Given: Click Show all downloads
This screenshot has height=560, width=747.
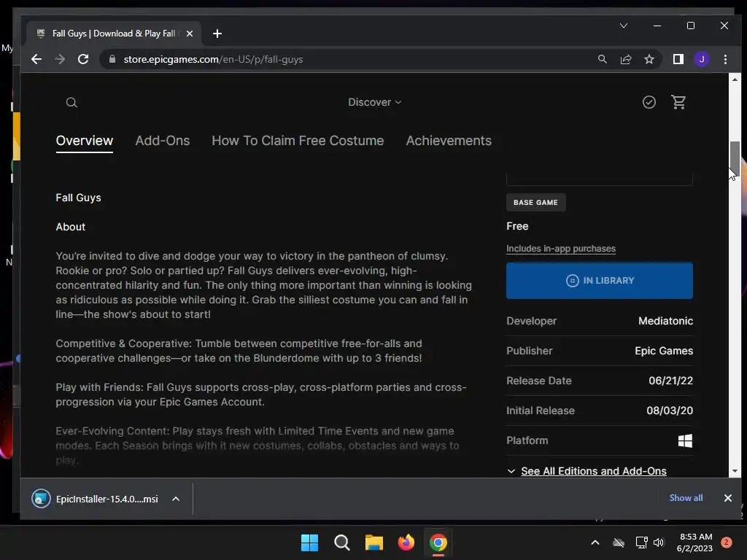Looking at the screenshot, I should tap(686, 497).
